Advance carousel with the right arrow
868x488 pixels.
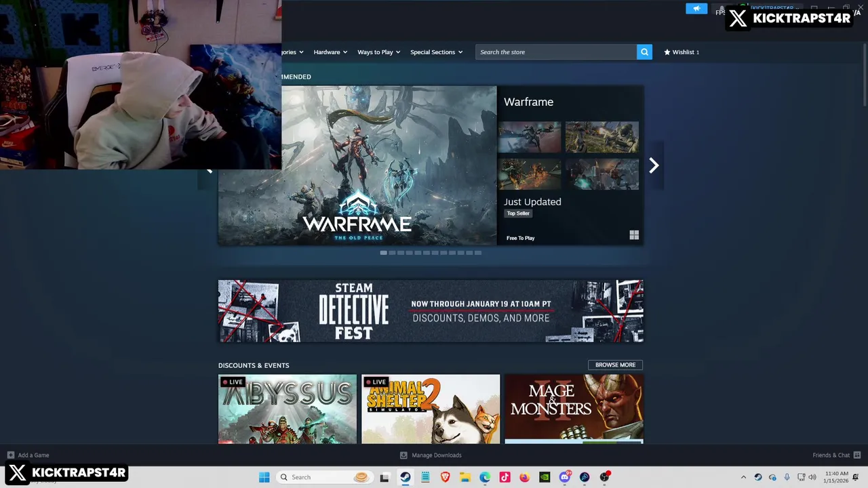[654, 165]
